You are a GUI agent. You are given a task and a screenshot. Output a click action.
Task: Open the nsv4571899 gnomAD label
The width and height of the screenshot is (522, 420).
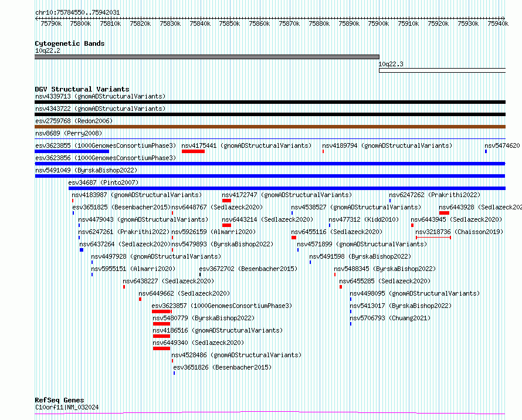[362, 245]
